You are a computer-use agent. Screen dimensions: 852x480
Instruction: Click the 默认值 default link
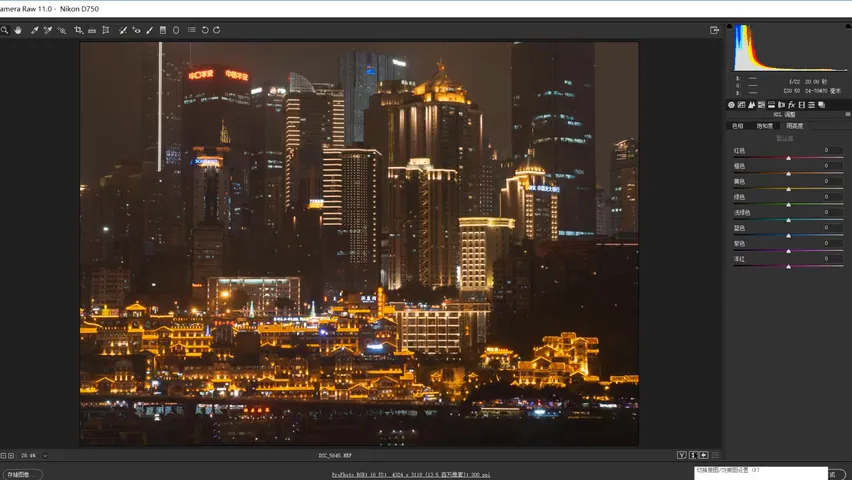click(x=785, y=138)
